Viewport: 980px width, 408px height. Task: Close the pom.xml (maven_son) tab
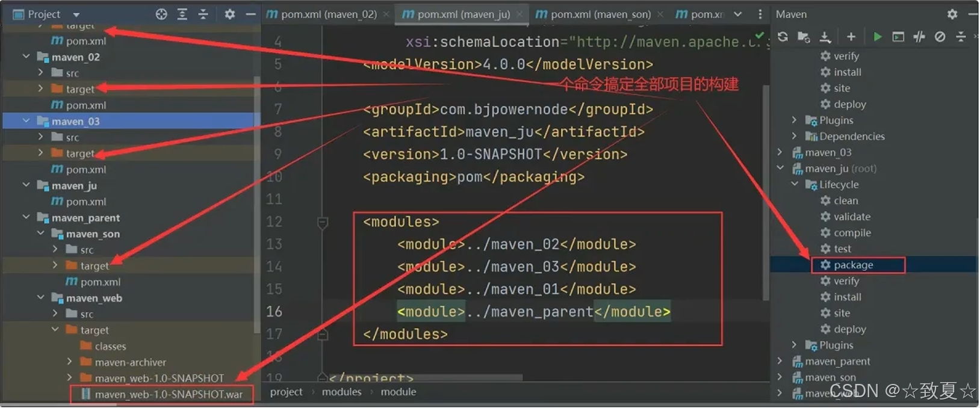(660, 14)
